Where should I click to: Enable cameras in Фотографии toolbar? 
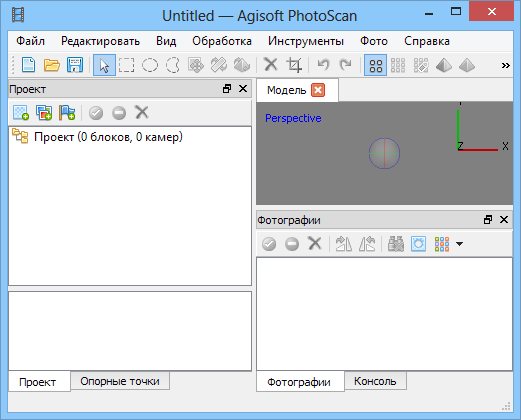(x=269, y=244)
